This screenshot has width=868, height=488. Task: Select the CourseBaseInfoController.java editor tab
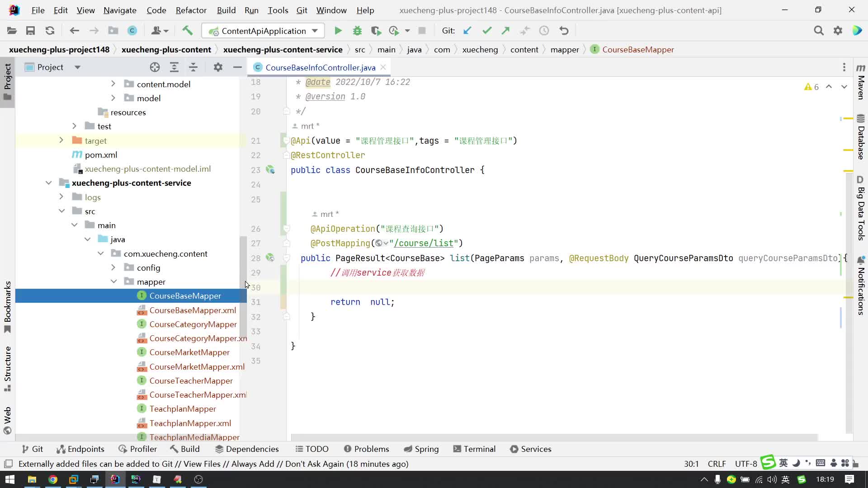320,67
